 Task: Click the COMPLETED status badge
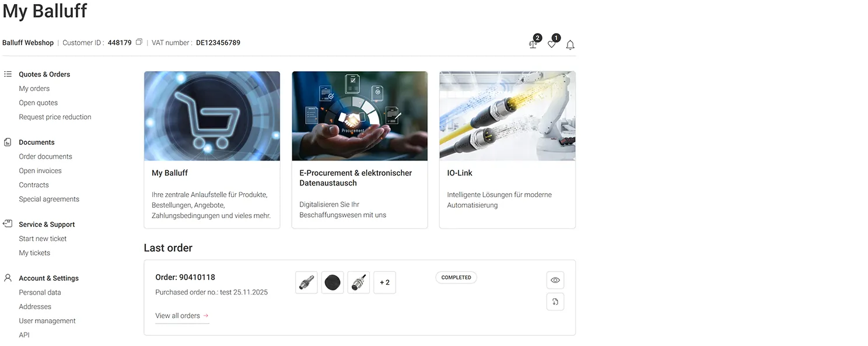click(456, 278)
